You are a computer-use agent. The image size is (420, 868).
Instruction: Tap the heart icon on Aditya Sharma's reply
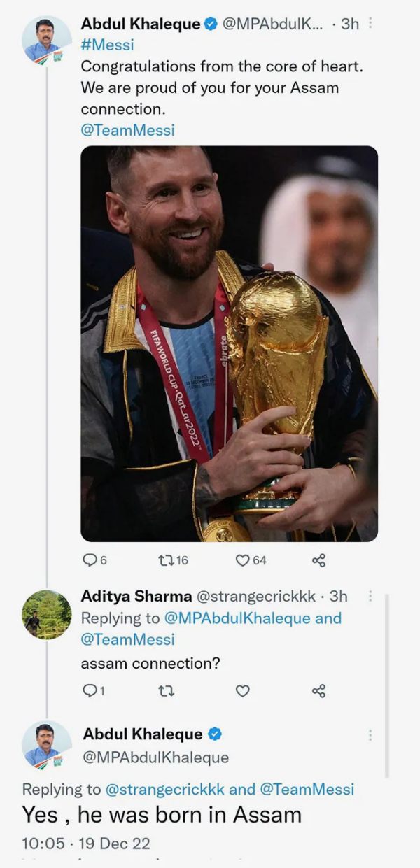pyautogui.click(x=242, y=691)
